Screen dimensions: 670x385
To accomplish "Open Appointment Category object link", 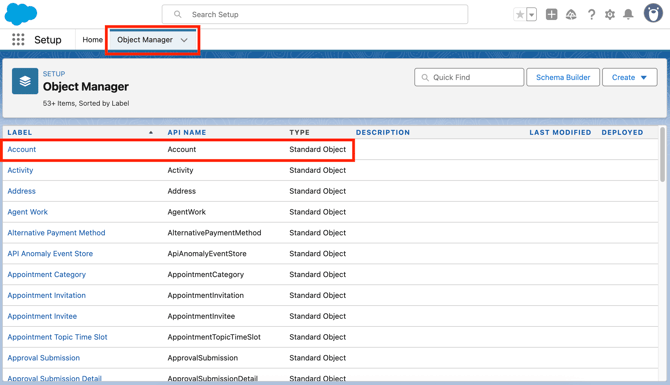I will (47, 275).
